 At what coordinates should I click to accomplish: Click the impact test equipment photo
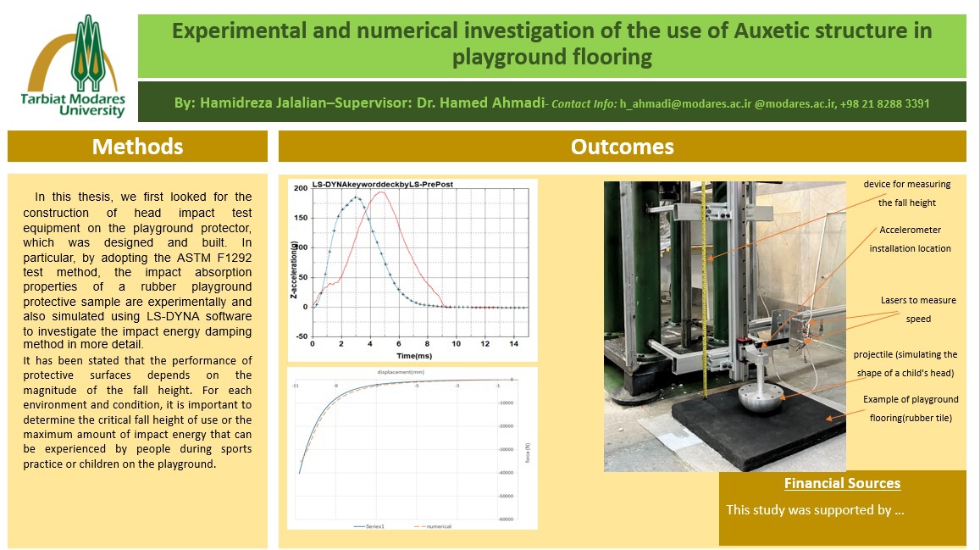click(724, 326)
